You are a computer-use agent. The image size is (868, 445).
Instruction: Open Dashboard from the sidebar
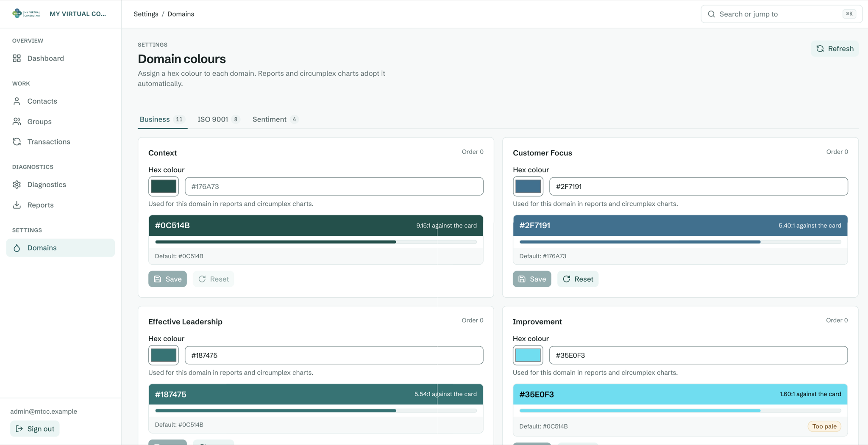click(61, 58)
